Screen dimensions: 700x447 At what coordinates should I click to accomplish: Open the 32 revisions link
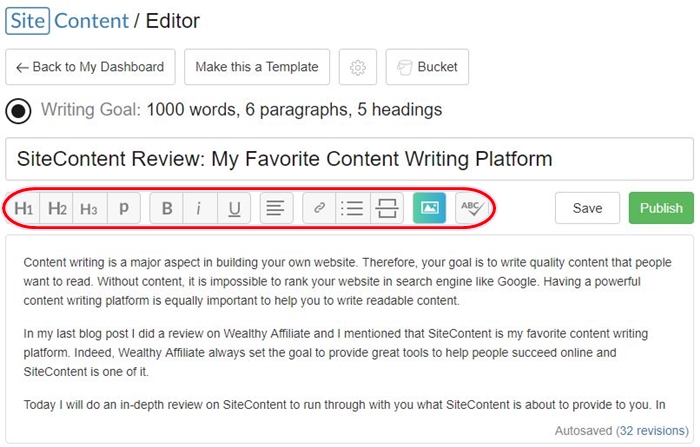click(x=652, y=430)
